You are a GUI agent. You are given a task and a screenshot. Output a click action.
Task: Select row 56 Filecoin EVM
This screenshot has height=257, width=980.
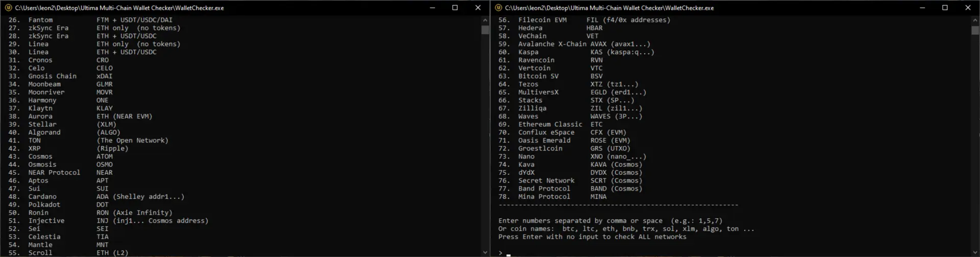pyautogui.click(x=584, y=20)
